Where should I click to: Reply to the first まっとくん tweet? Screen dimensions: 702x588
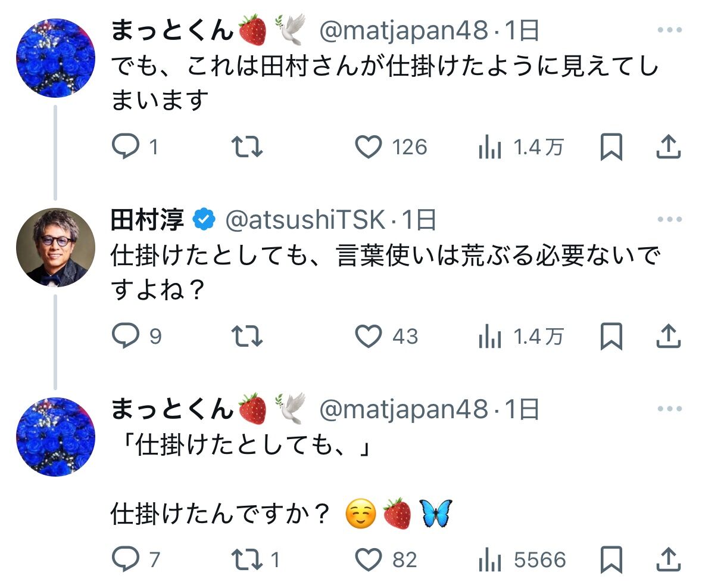coord(124,147)
